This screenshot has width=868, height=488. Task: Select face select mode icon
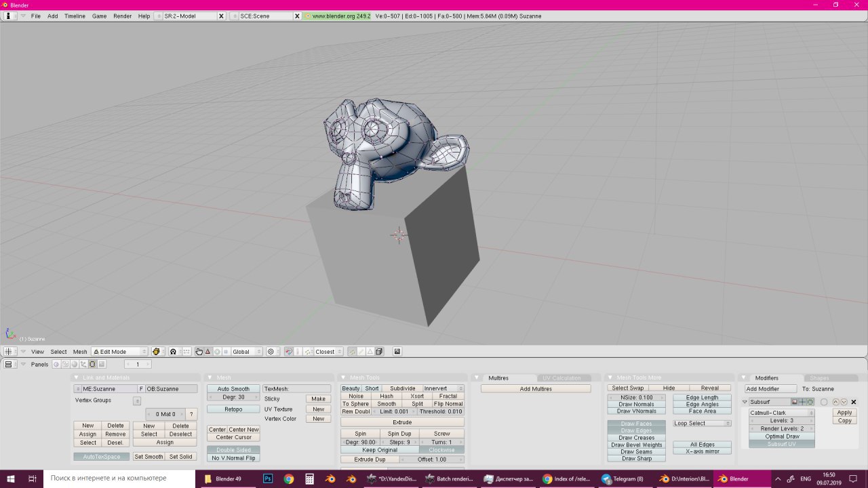pyautogui.click(x=370, y=352)
